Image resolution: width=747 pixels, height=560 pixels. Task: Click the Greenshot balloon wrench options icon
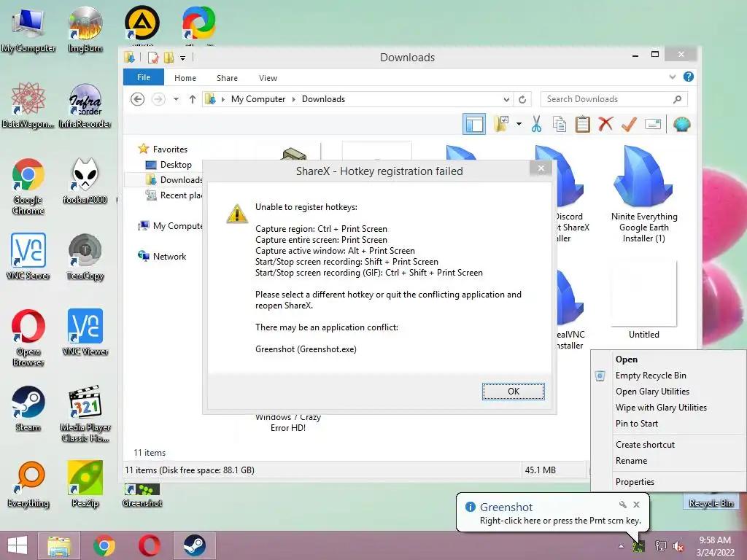[x=622, y=505]
